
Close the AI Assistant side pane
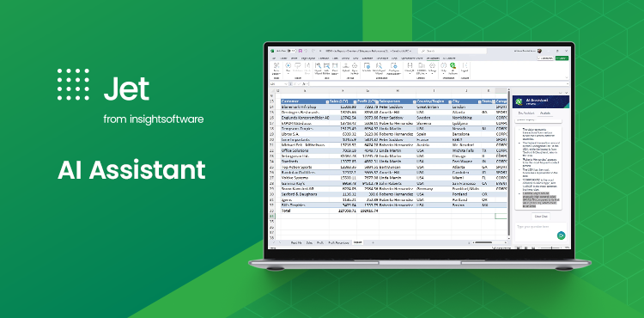[568, 93]
